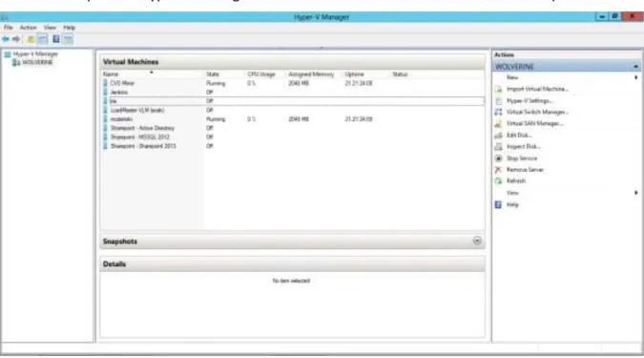Viewport: 644px width, 358px height.
Task: Click the Snapshots section header
Action: tap(292, 242)
